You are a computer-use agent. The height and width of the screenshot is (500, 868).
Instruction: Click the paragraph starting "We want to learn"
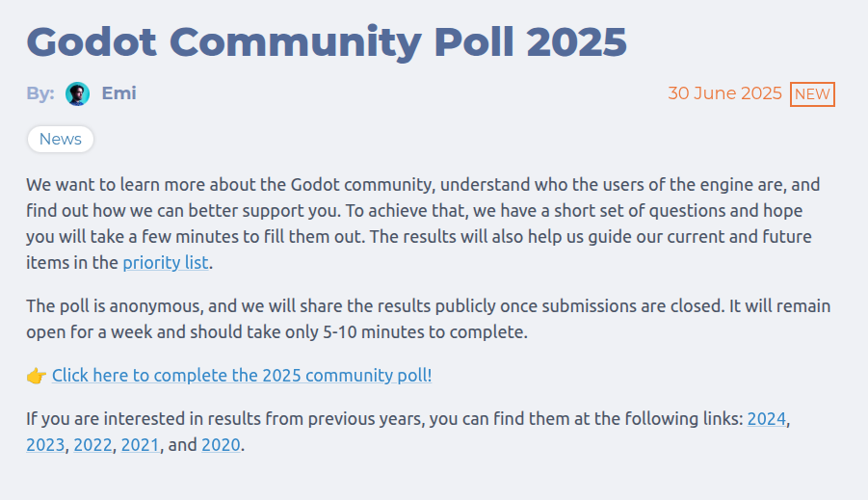pos(424,210)
